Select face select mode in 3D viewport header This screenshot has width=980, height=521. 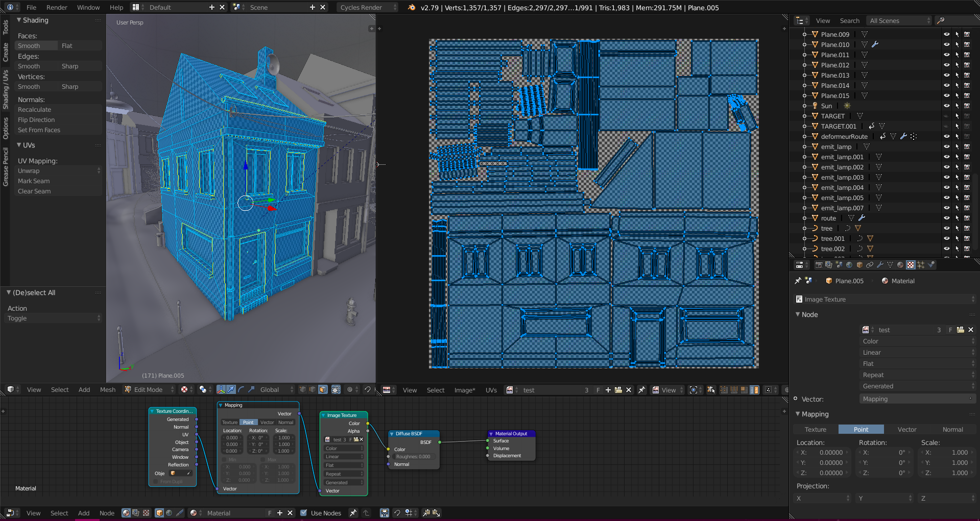click(323, 390)
